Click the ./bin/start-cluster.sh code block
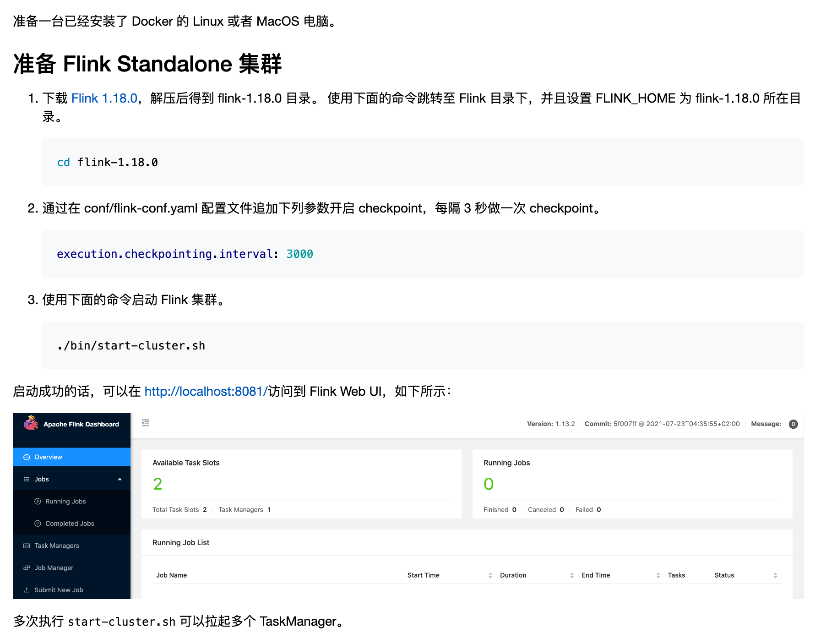837x644 pixels. [x=423, y=345]
